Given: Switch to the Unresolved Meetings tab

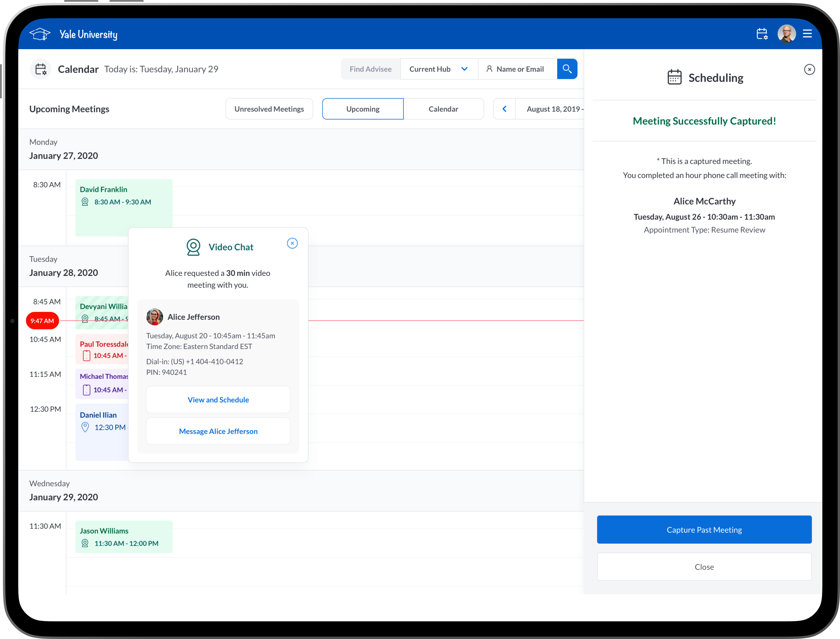Looking at the screenshot, I should [x=269, y=109].
